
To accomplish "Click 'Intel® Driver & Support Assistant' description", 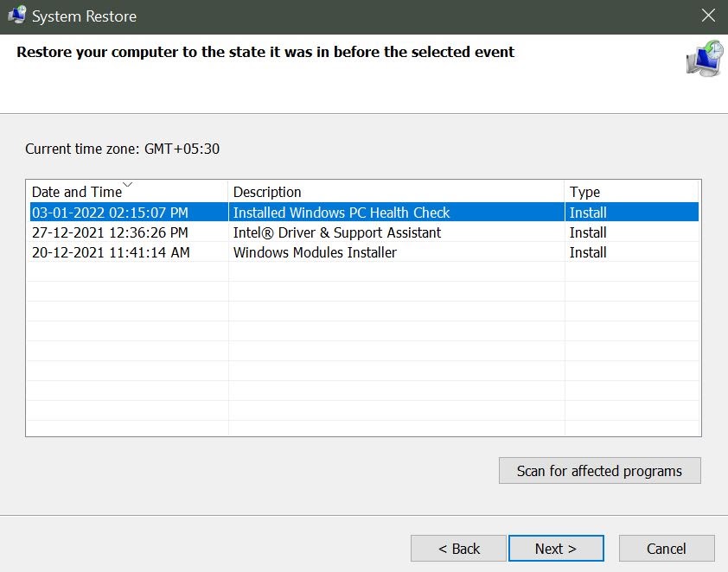I will click(x=337, y=232).
